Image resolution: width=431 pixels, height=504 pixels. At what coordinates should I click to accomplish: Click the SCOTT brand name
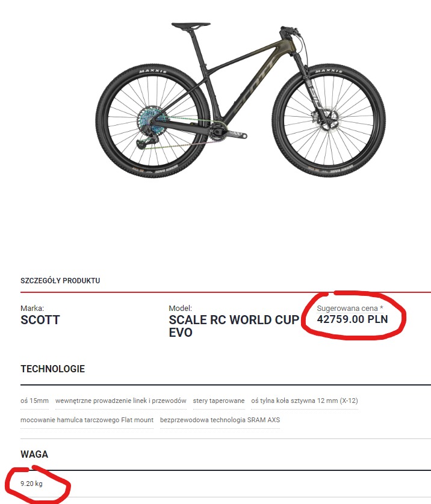pos(40,320)
